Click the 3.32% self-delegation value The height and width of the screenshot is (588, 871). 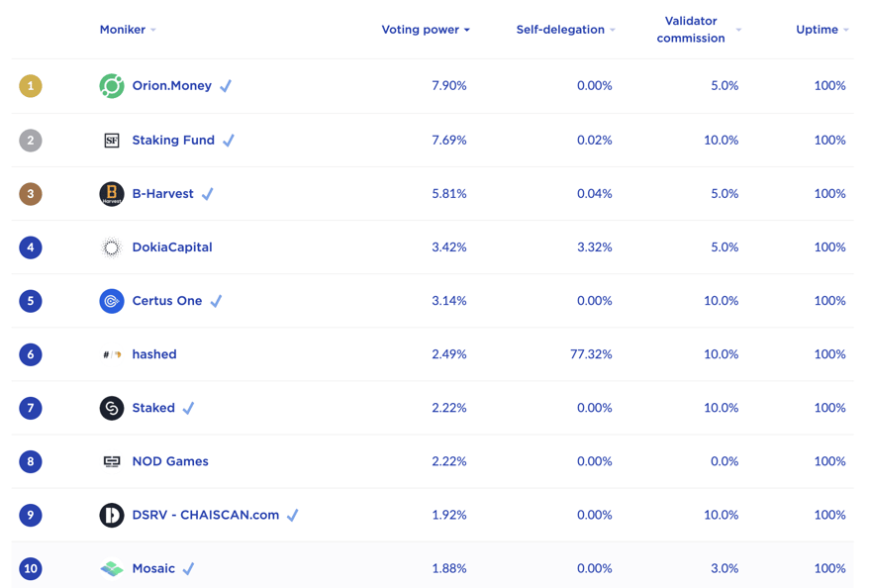[x=595, y=247]
